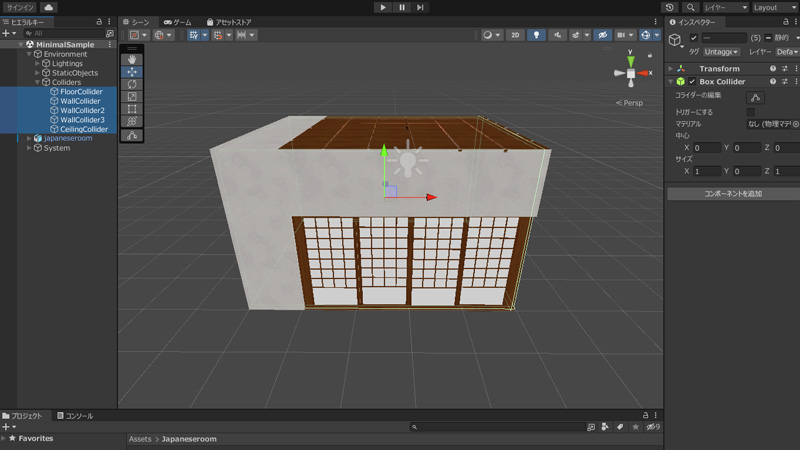Expand the StaticObjects tree node
Viewport: 800px width, 450px height.
point(37,73)
